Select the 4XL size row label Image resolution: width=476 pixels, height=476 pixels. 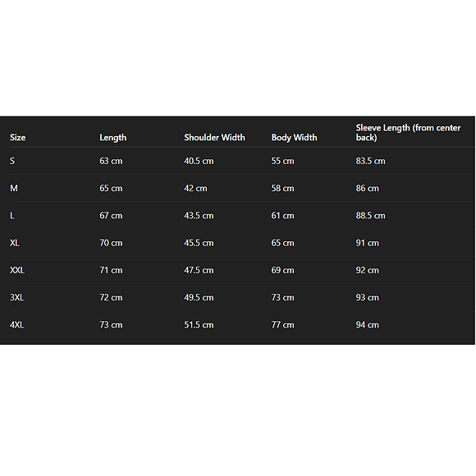[16, 325]
